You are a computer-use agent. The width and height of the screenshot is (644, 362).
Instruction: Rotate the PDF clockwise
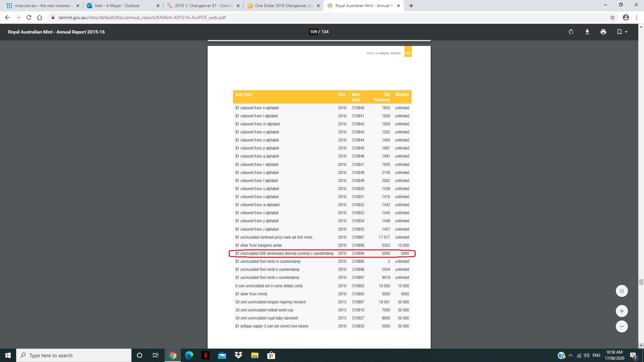pos(571,32)
